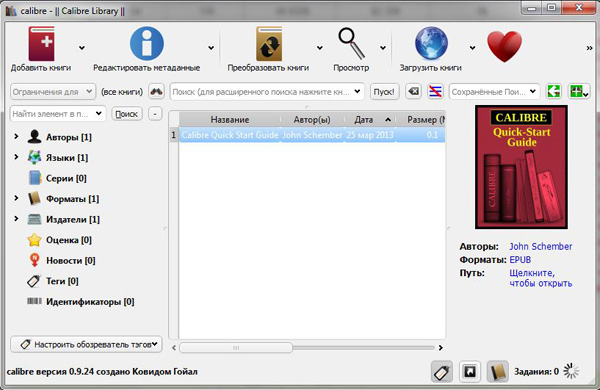Click the Convert books brown icon
The image size is (600, 390).
pyautogui.click(x=269, y=44)
